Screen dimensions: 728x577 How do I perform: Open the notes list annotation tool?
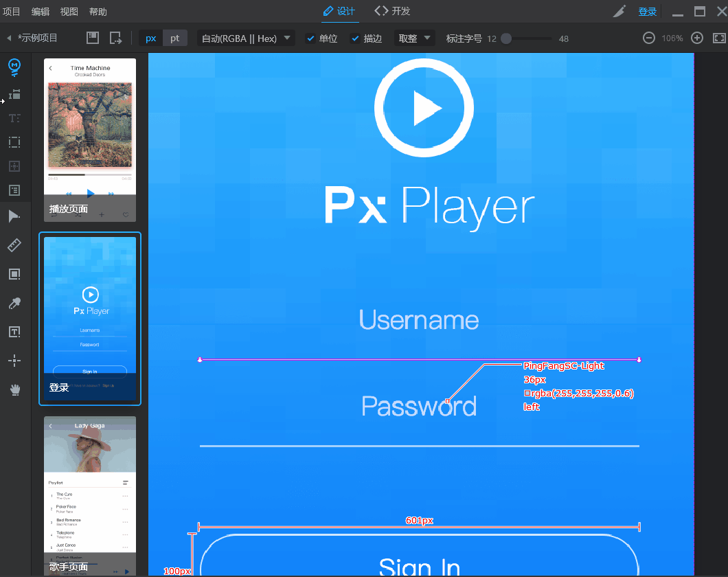tap(14, 190)
